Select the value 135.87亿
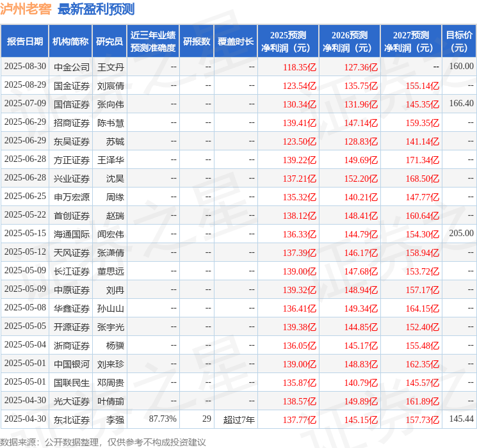The height and width of the screenshot is (448, 477). [x=300, y=383]
